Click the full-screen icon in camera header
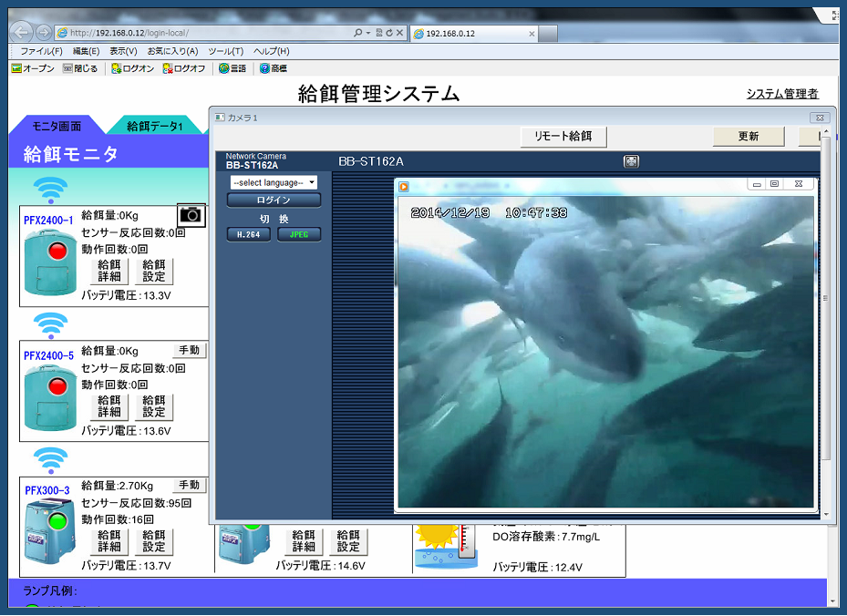847x616 pixels. (x=631, y=161)
